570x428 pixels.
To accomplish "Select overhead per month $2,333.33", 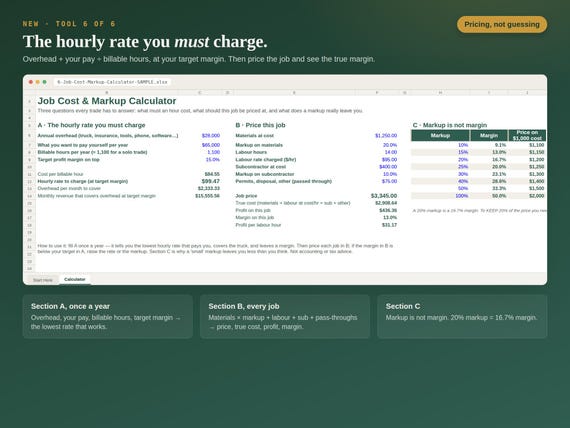I will coord(209,188).
